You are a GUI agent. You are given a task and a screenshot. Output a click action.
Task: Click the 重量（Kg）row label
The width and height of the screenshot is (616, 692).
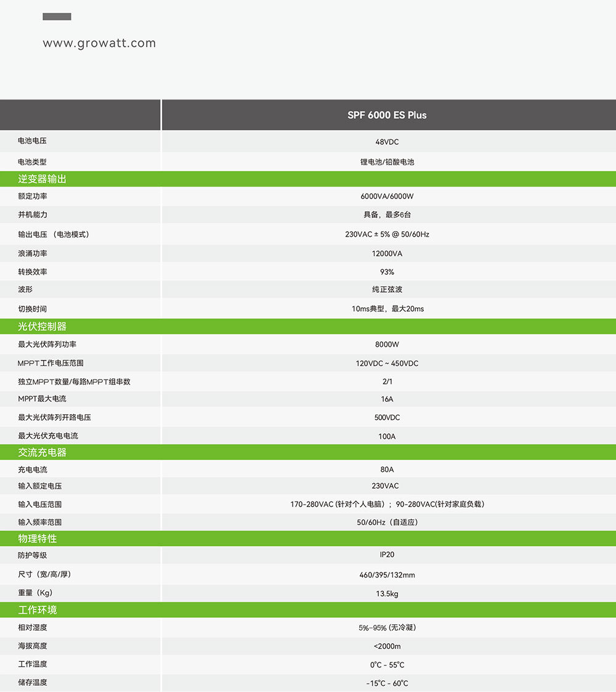click(35, 593)
